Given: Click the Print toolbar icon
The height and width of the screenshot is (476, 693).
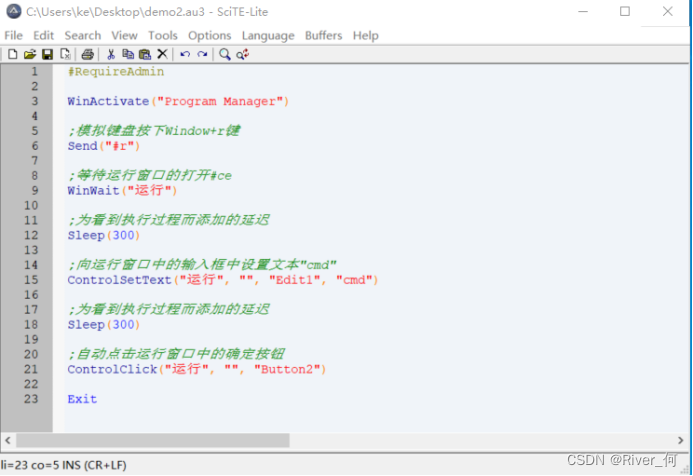Looking at the screenshot, I should pos(88,54).
